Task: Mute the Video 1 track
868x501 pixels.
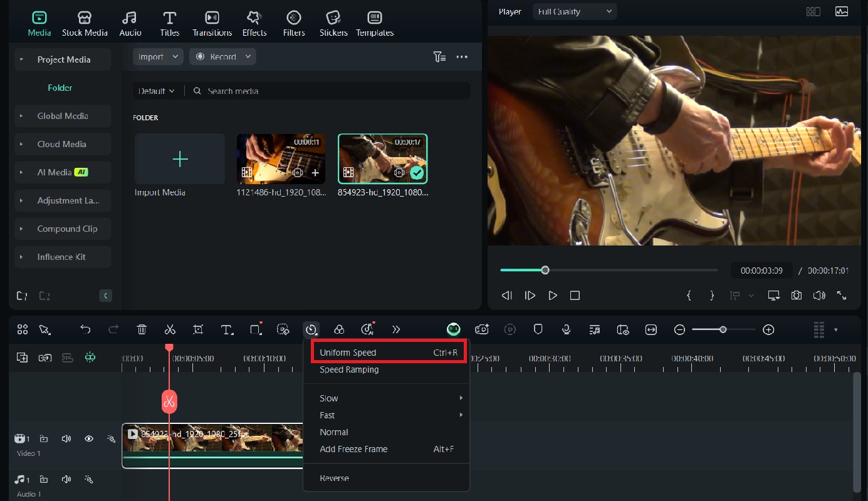Action: pos(66,439)
